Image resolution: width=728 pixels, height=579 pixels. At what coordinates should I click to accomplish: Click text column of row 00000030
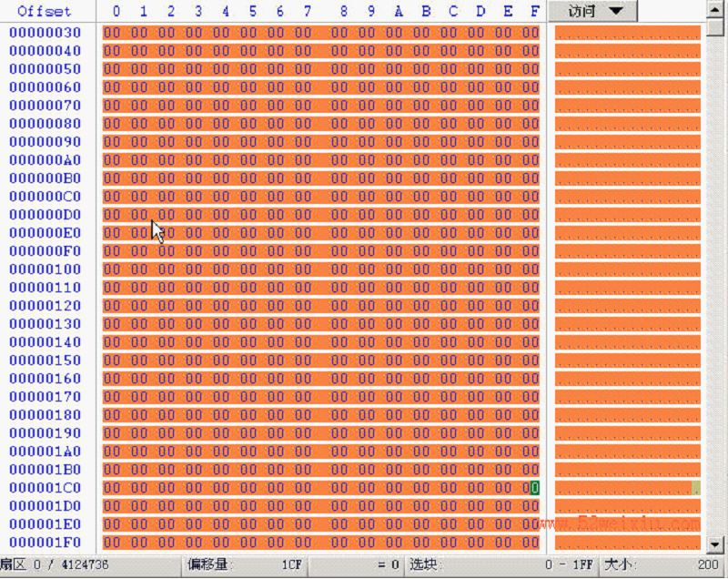tap(628, 33)
